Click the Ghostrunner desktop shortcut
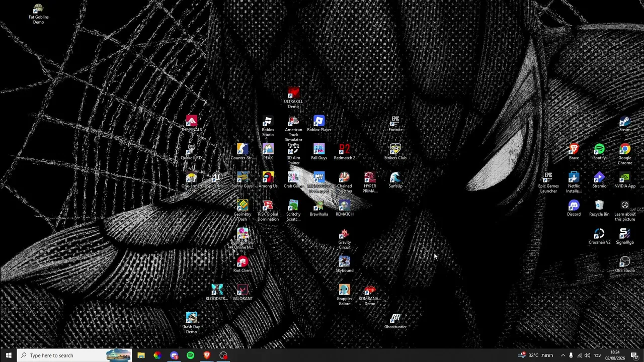This screenshot has width=644, height=362. coord(395,321)
